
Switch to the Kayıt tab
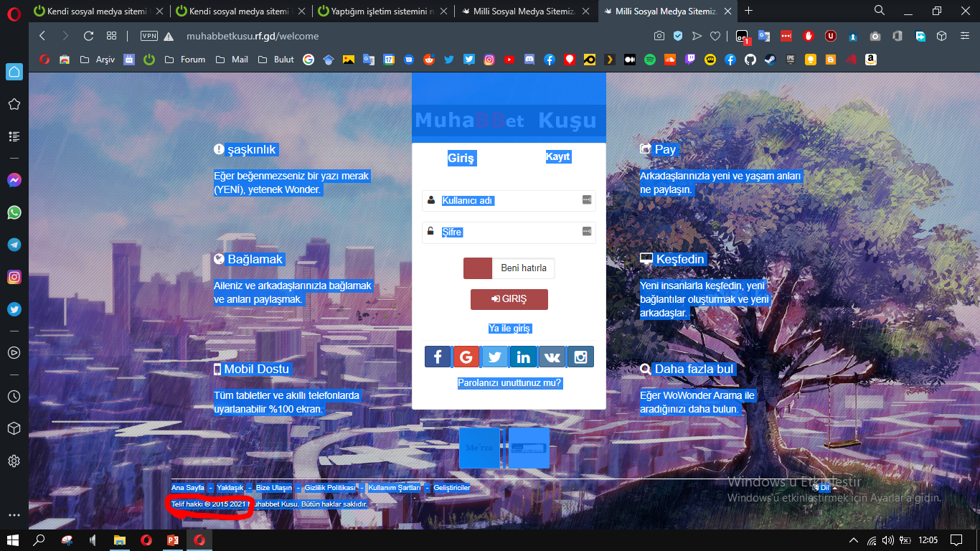coord(558,156)
